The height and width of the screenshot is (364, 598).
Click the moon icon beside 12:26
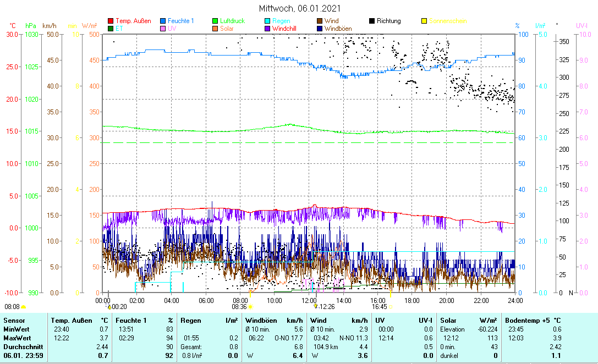point(316,307)
